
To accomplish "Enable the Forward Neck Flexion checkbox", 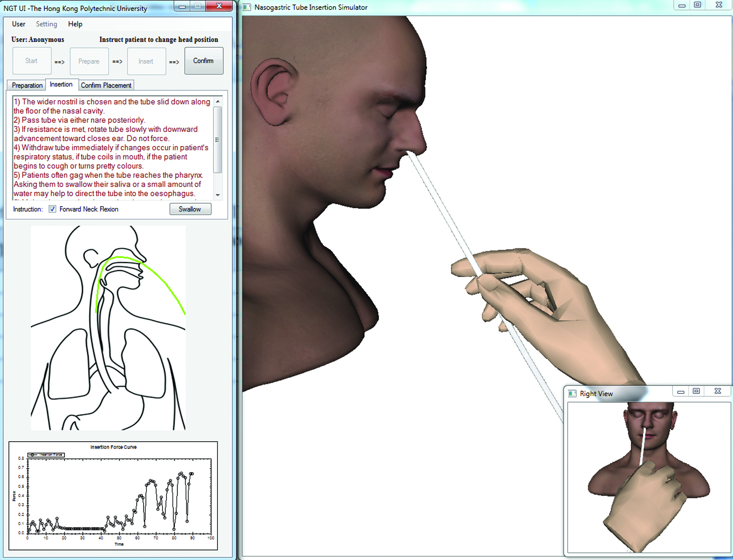I will [x=52, y=209].
